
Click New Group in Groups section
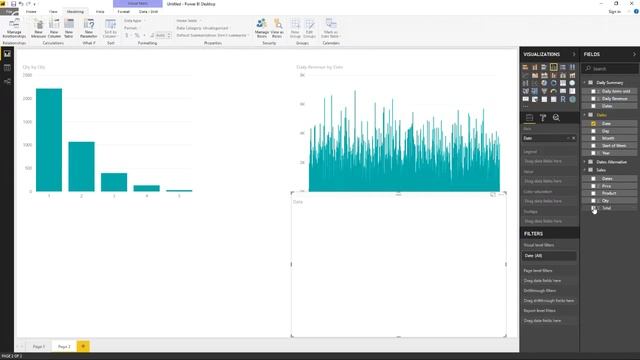coord(295,28)
